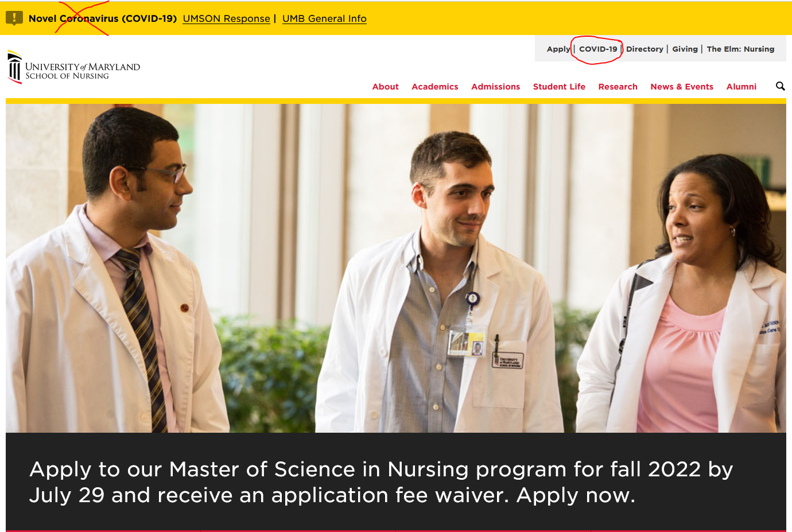The image size is (792, 532).
Task: Click the search magnifying glass icon
Action: click(780, 86)
